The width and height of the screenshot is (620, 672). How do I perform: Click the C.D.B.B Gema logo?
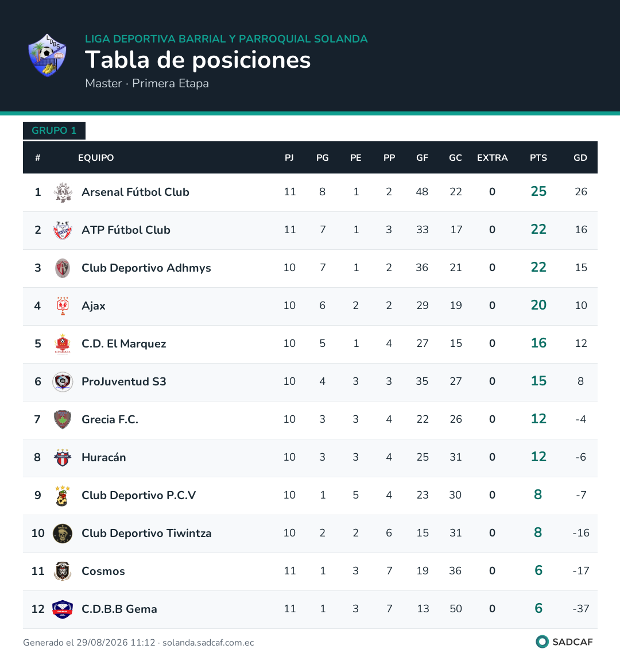63,609
